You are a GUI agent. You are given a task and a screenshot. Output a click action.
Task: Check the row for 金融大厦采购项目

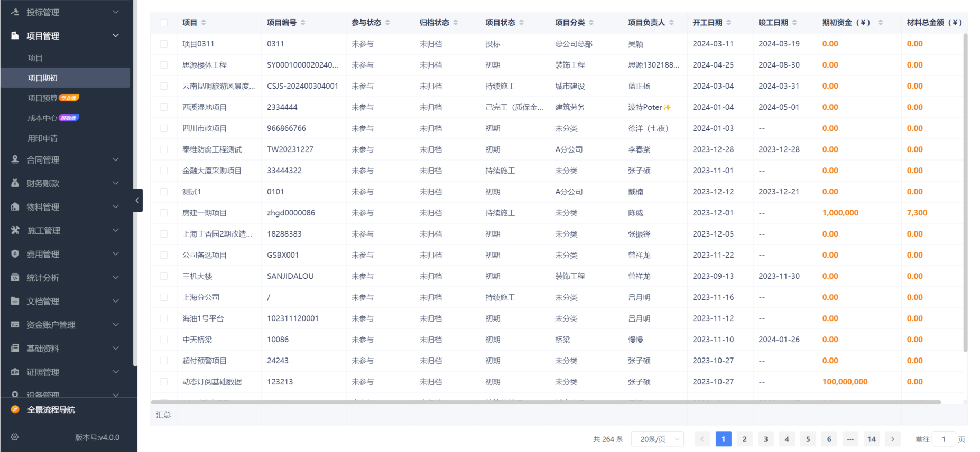coord(164,171)
